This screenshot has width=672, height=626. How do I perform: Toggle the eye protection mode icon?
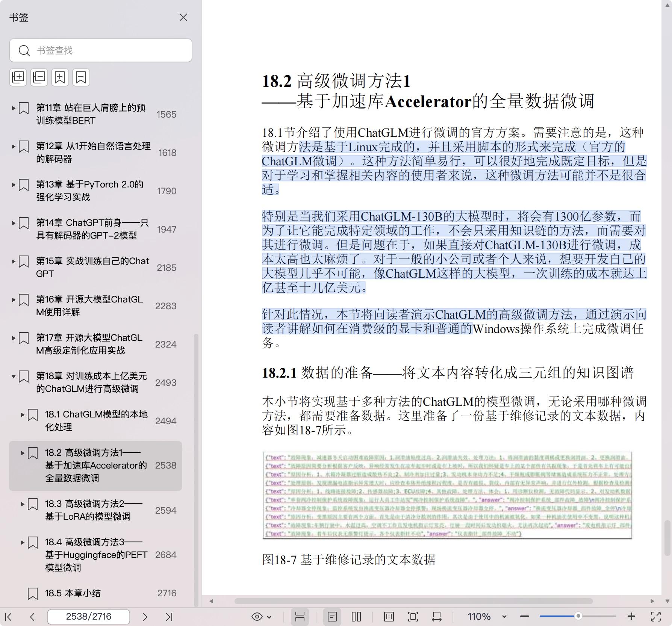[257, 617]
